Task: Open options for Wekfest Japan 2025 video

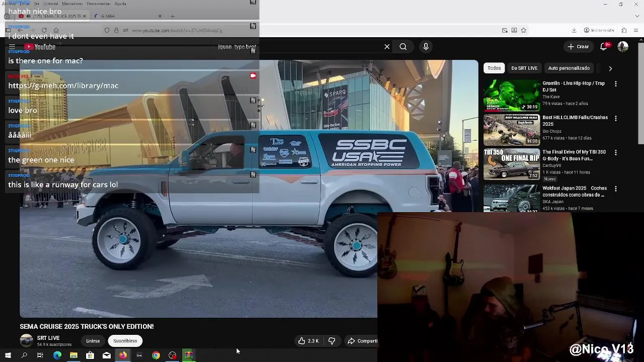Action: [615, 189]
